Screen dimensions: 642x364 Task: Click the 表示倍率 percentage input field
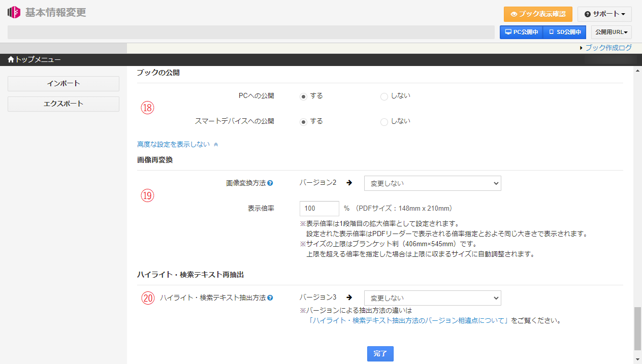click(x=319, y=208)
